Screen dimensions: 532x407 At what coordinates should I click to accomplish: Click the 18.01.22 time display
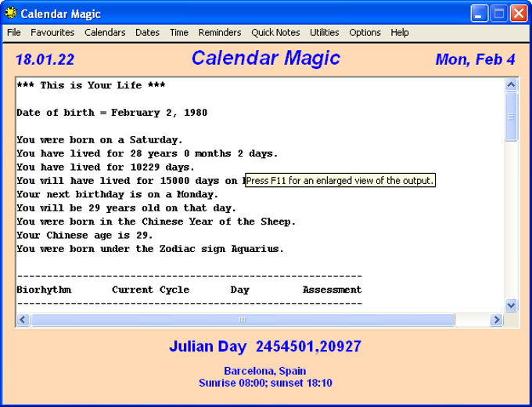pos(45,59)
